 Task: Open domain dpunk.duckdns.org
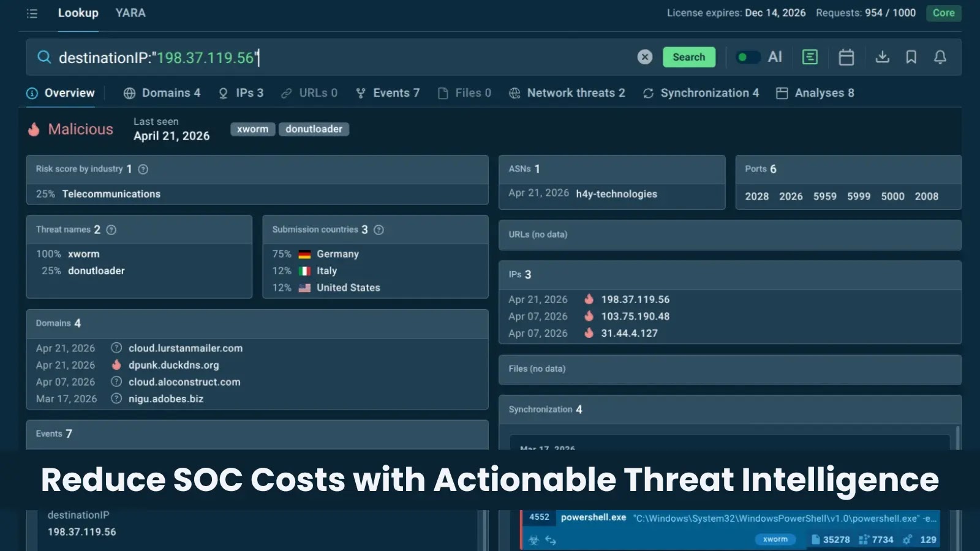click(x=173, y=365)
